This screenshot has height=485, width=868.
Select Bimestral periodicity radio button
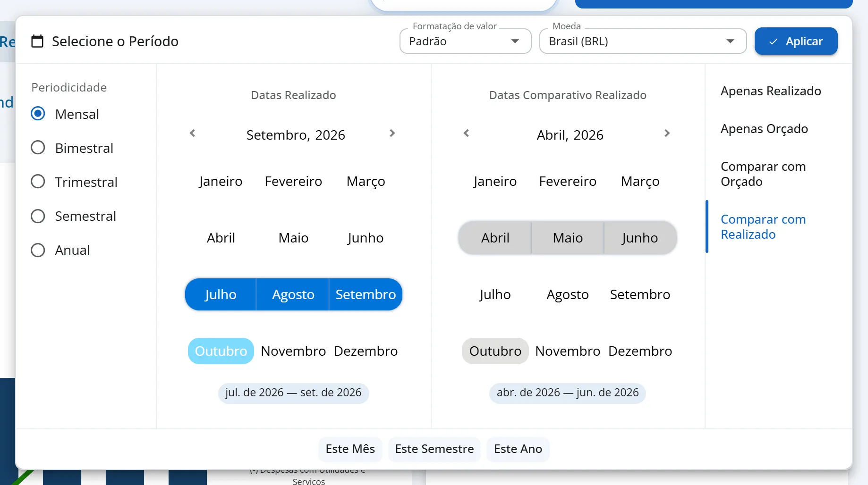click(38, 148)
